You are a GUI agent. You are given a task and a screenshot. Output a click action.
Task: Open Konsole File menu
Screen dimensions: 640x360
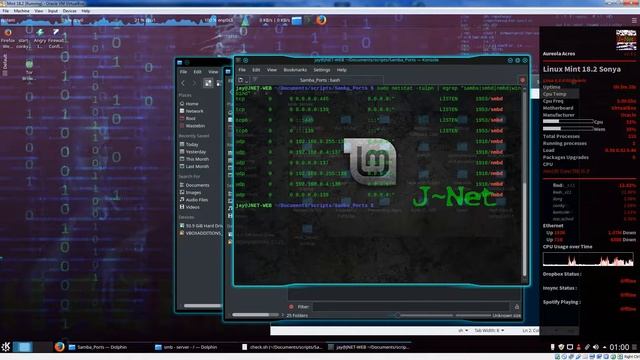242,70
